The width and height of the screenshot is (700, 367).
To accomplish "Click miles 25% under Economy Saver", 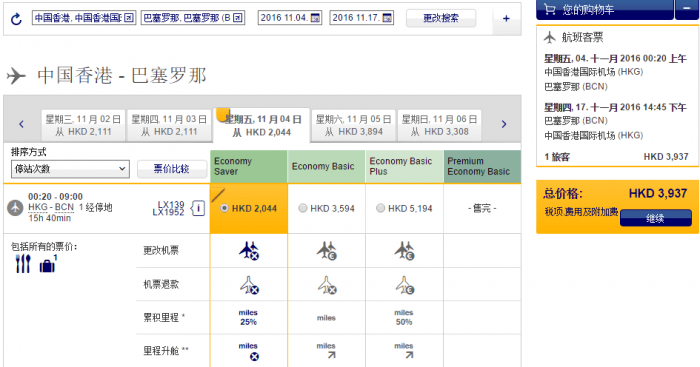I will pos(248,317).
